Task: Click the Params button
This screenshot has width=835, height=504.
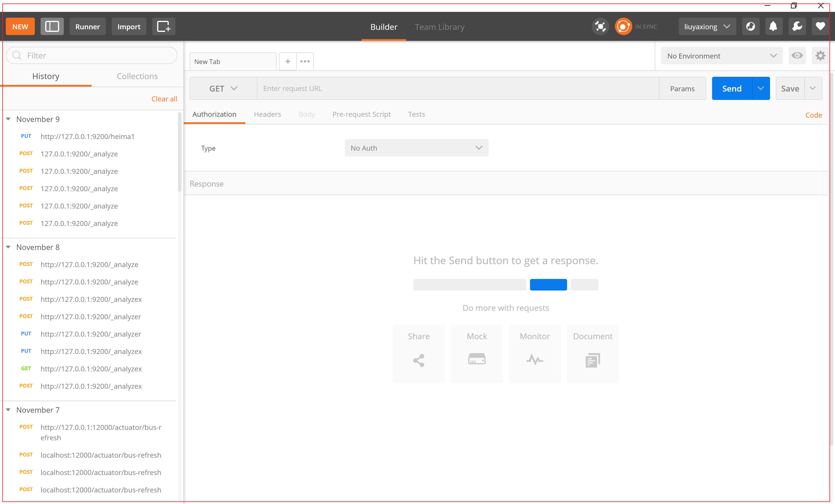Action: 682,88
